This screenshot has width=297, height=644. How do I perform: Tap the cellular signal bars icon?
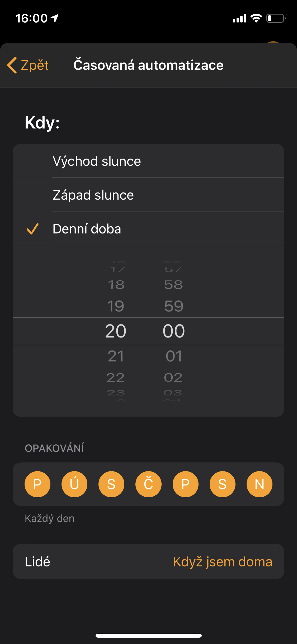[x=239, y=18]
